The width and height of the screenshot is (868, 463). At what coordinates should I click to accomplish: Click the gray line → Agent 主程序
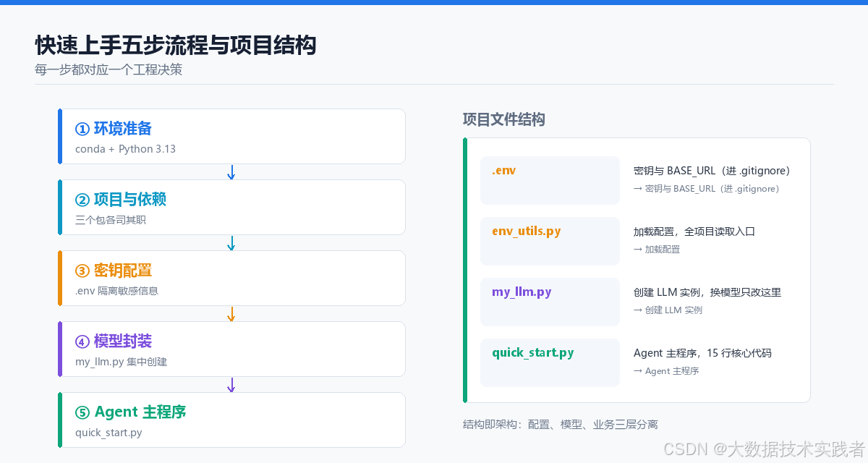click(x=666, y=371)
